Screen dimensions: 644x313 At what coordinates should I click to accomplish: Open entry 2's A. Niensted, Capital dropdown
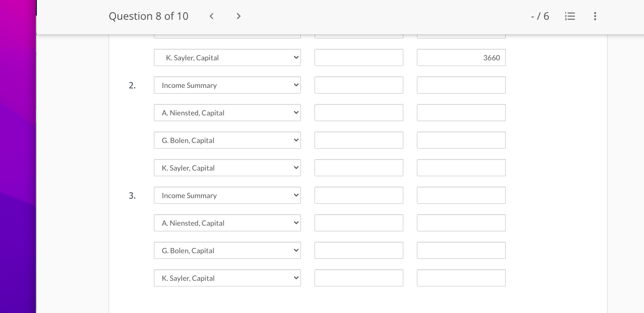(x=227, y=113)
